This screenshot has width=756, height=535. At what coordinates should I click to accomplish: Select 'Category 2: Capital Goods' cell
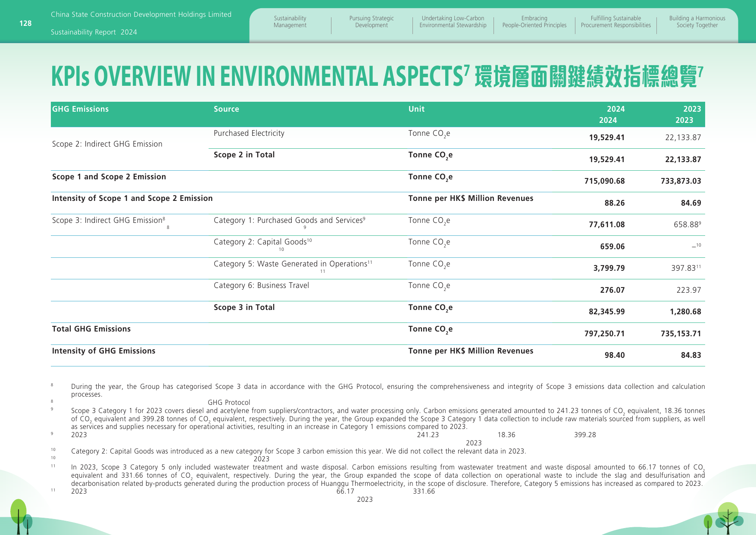(x=263, y=242)
